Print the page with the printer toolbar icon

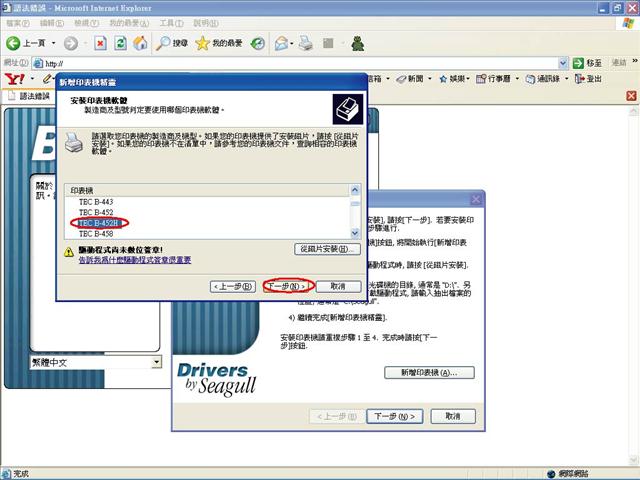pyautogui.click(x=306, y=43)
